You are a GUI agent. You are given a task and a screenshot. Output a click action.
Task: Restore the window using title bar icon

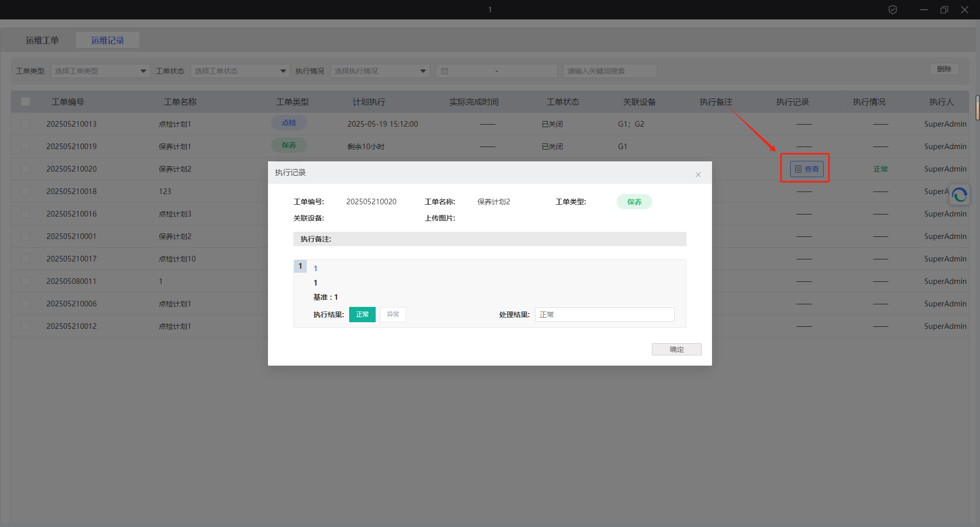click(944, 10)
